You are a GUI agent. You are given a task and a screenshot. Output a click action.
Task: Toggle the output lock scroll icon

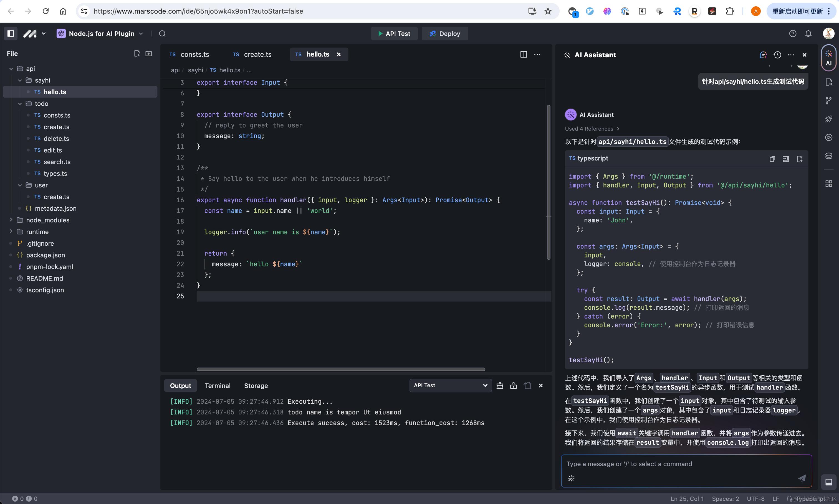514,385
